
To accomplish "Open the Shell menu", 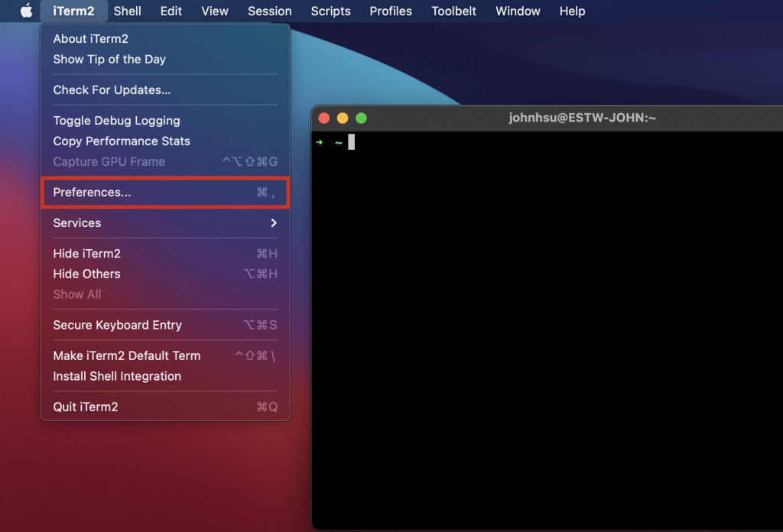I will pyautogui.click(x=127, y=11).
